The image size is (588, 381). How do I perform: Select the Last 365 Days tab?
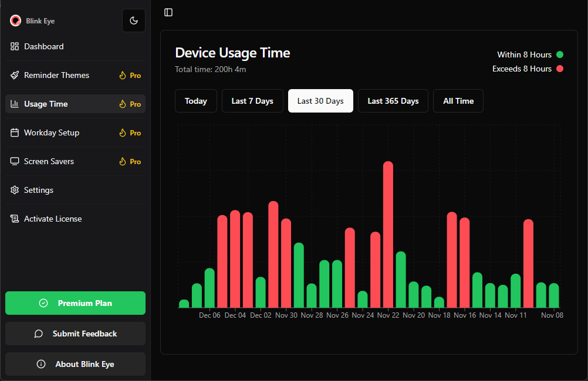[x=393, y=101]
